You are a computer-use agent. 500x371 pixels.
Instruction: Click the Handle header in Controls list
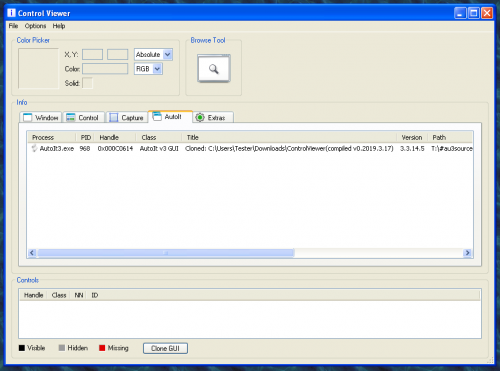33,295
